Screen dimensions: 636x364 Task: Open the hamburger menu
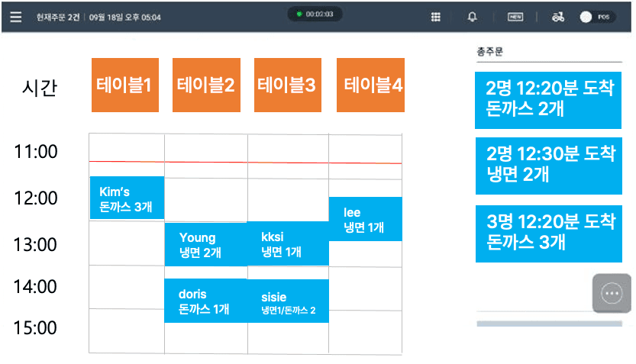[x=16, y=16]
